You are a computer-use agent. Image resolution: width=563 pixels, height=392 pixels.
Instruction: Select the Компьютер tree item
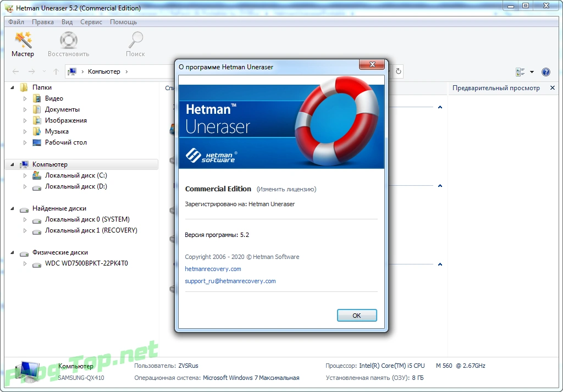[x=81, y=164]
